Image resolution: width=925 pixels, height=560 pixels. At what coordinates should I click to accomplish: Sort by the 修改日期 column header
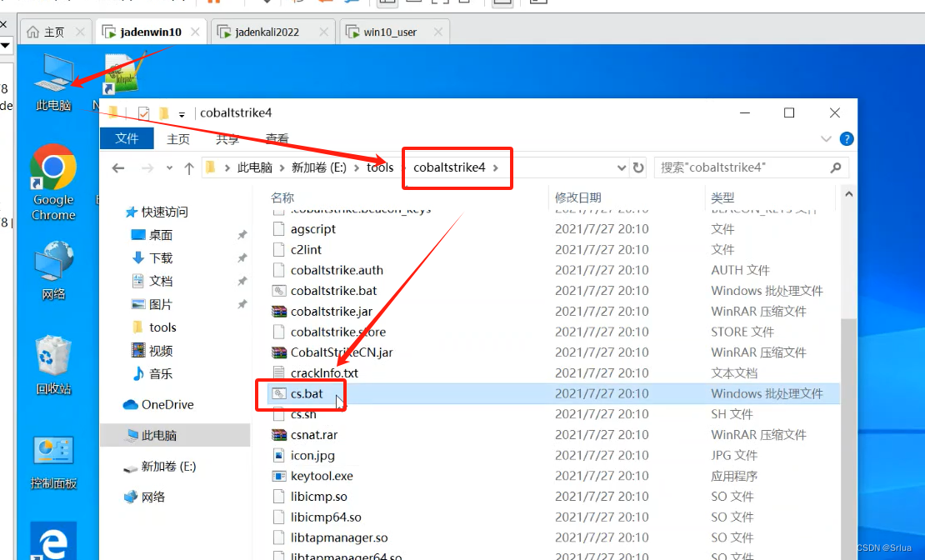(x=578, y=197)
